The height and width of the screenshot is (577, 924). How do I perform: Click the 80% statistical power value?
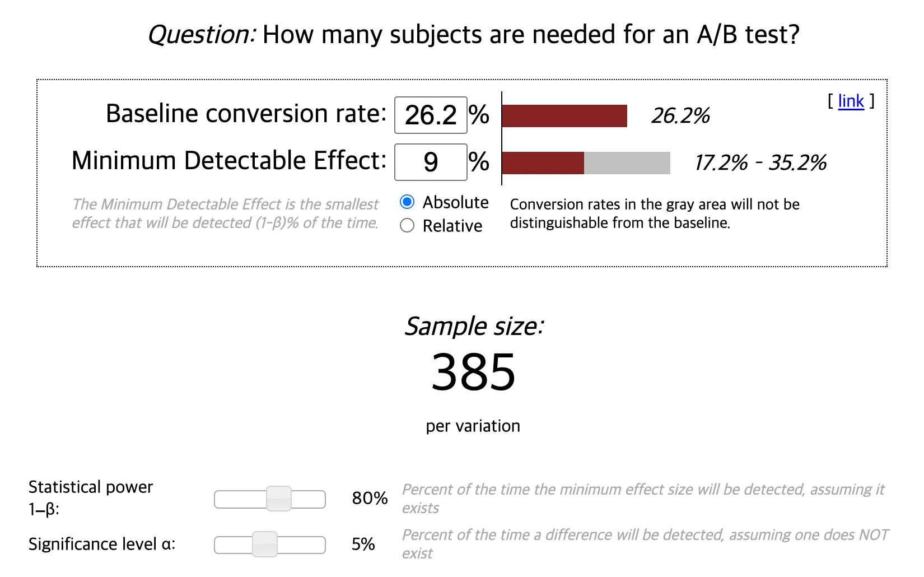pyautogui.click(x=370, y=498)
